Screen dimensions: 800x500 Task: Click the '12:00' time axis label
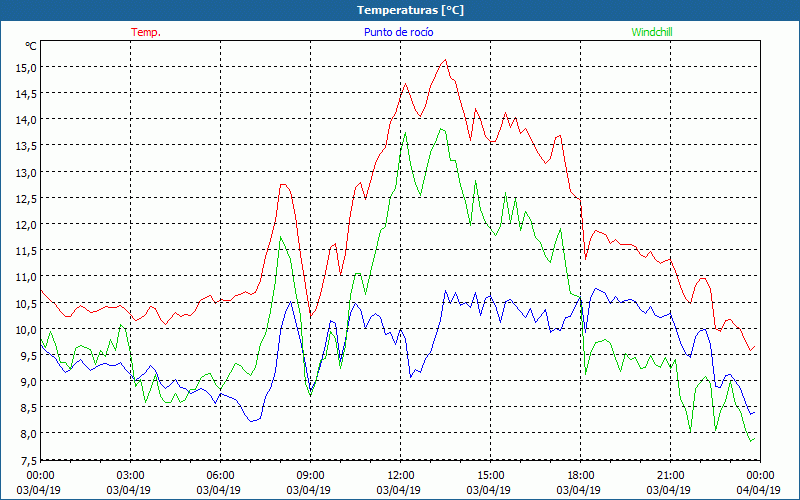click(401, 476)
